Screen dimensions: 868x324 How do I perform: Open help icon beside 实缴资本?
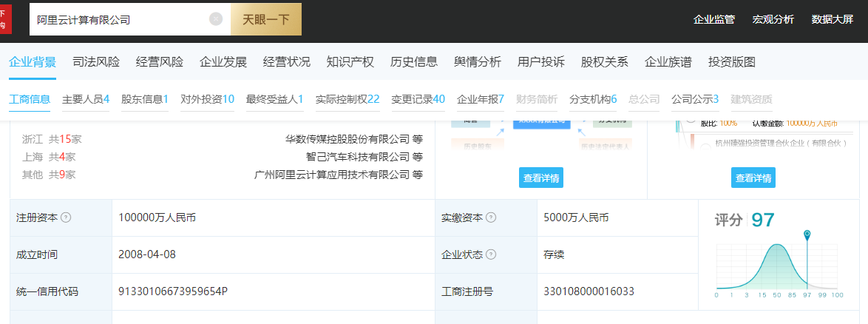(x=491, y=217)
